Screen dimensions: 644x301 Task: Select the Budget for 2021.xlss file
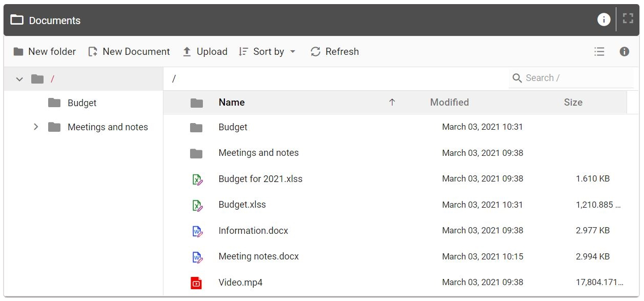click(260, 179)
